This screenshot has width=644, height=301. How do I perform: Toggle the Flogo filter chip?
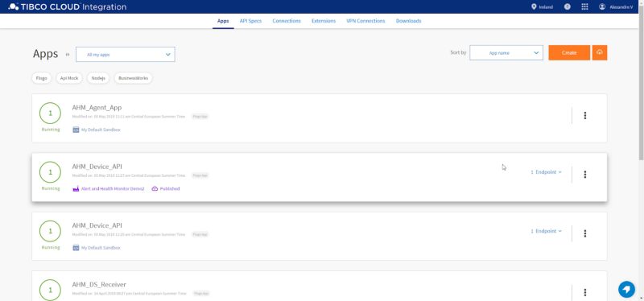point(42,78)
